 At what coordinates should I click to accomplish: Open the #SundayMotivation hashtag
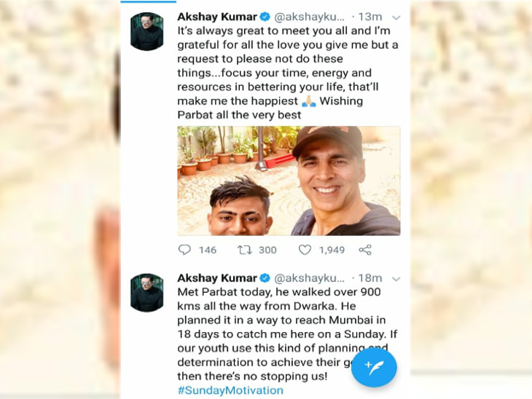tap(230, 390)
